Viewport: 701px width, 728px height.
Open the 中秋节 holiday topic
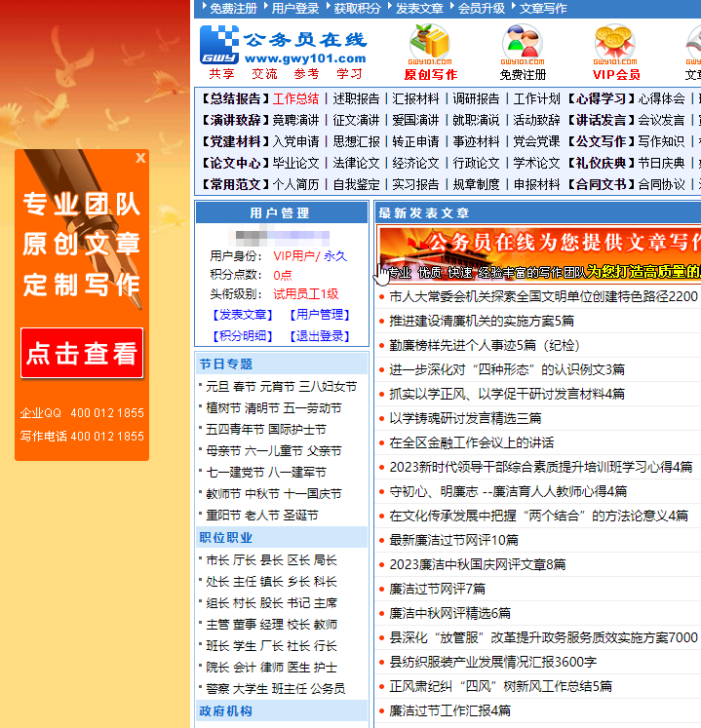261,493
